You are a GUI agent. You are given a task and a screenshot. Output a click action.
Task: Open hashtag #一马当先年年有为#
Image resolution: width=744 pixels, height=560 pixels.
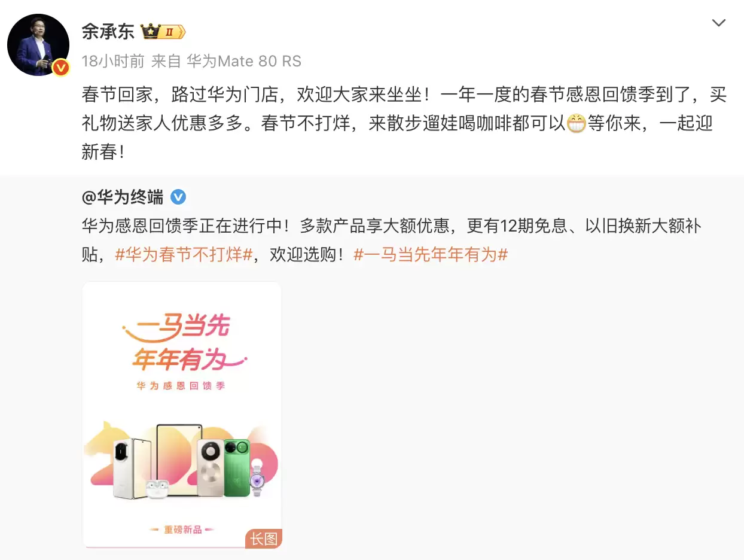click(431, 254)
